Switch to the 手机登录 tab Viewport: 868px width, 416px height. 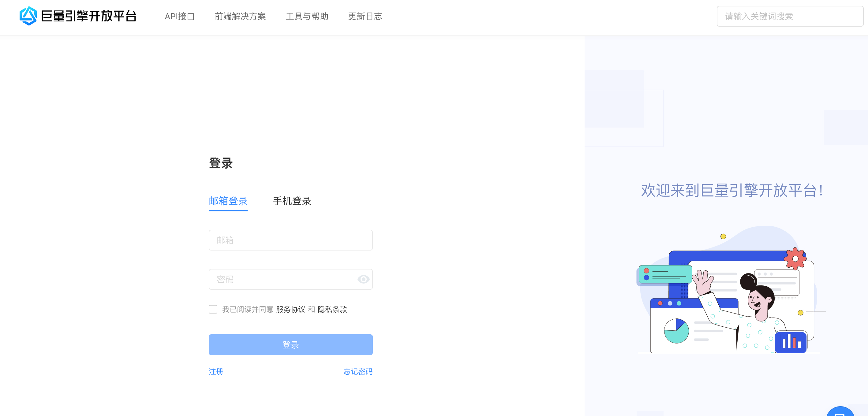(292, 201)
